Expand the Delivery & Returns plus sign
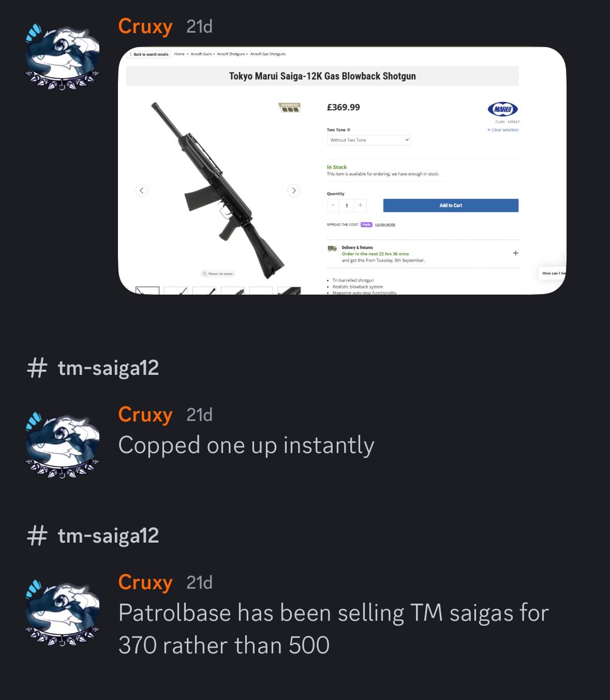Screen dimensions: 610x700 tap(515, 253)
